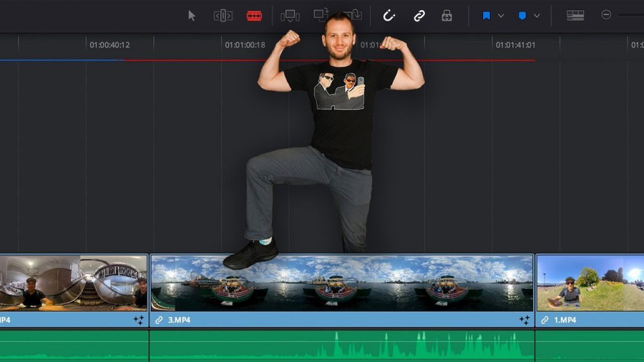
Task: Click the link icon on clip 3.MP4
Action: point(160,320)
